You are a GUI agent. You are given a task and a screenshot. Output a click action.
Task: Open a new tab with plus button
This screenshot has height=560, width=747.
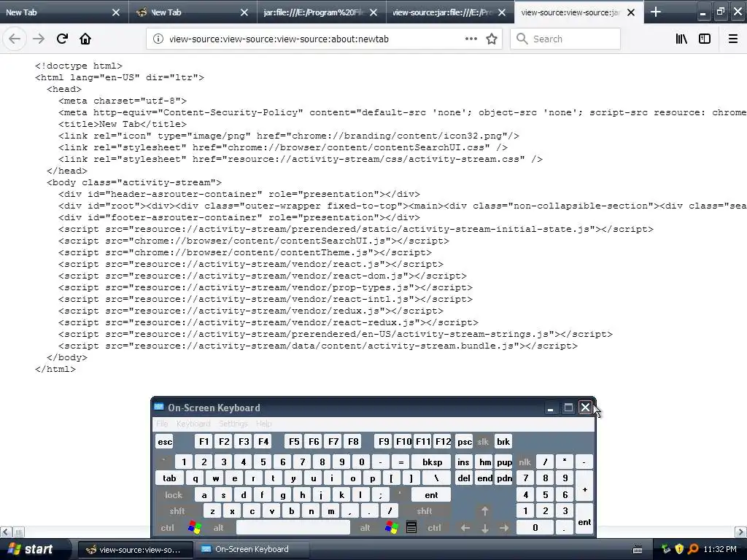point(656,12)
